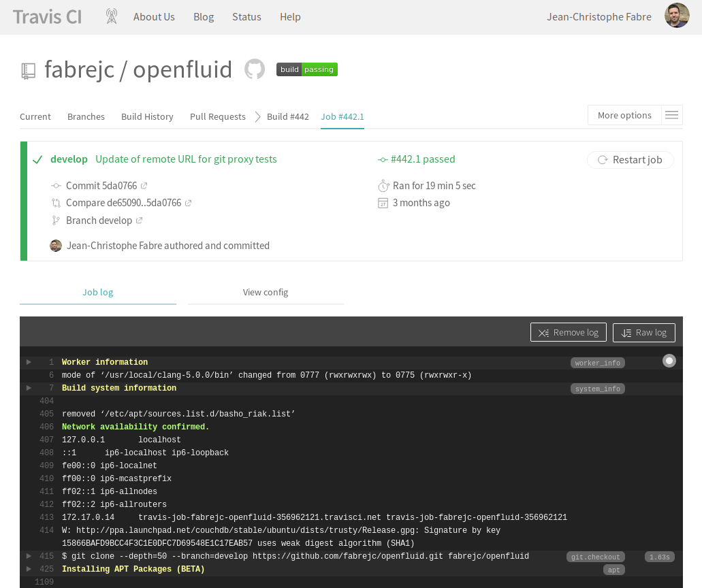Click the checkmark icon beside develop
The image size is (702, 588).
[x=37, y=160]
